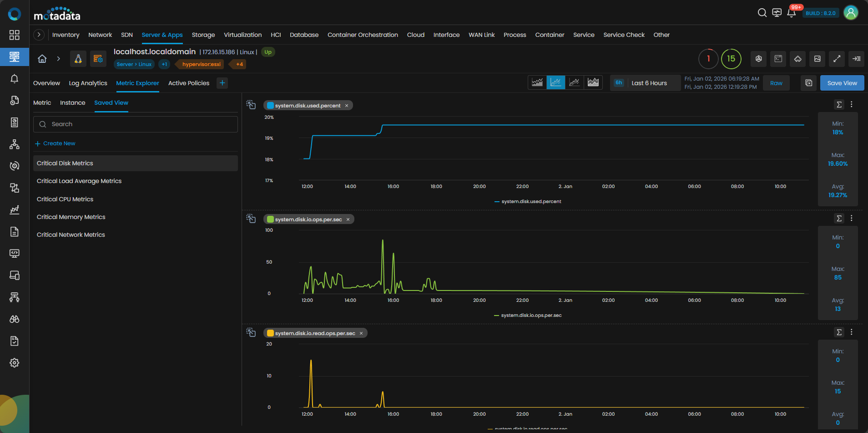This screenshot has width=868, height=433.
Task: Click the home icon breadcrumb
Action: pos(42,59)
